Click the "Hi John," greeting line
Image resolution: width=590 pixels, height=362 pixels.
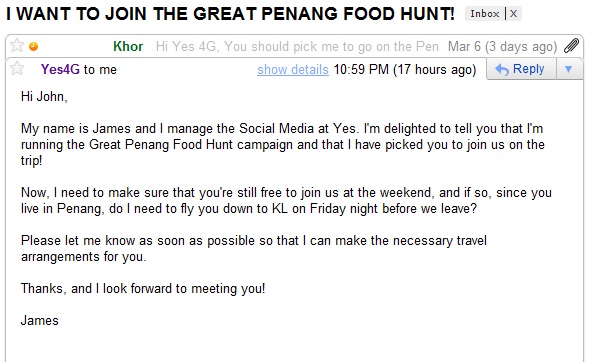[44, 97]
